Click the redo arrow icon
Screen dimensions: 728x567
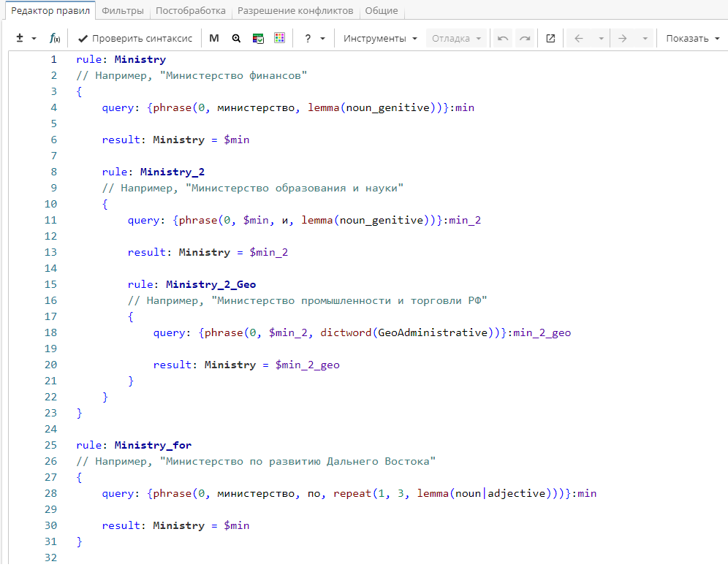[525, 39]
